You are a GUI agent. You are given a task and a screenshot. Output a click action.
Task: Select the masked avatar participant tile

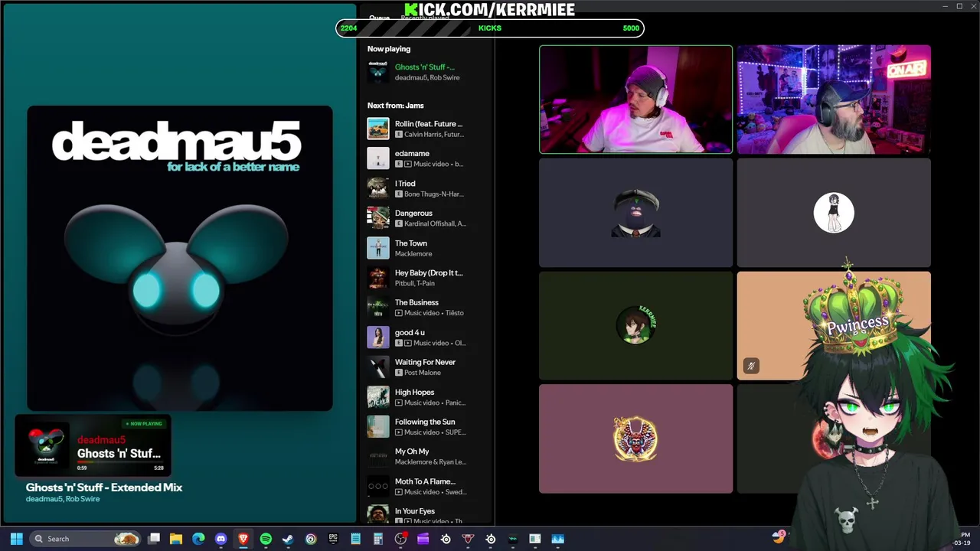[635, 213]
